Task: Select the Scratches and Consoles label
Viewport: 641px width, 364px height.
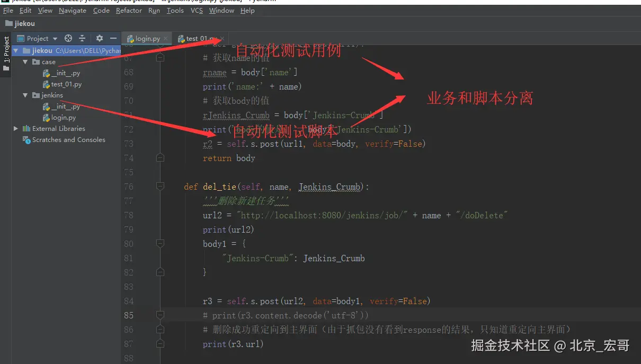Action: [x=69, y=140]
